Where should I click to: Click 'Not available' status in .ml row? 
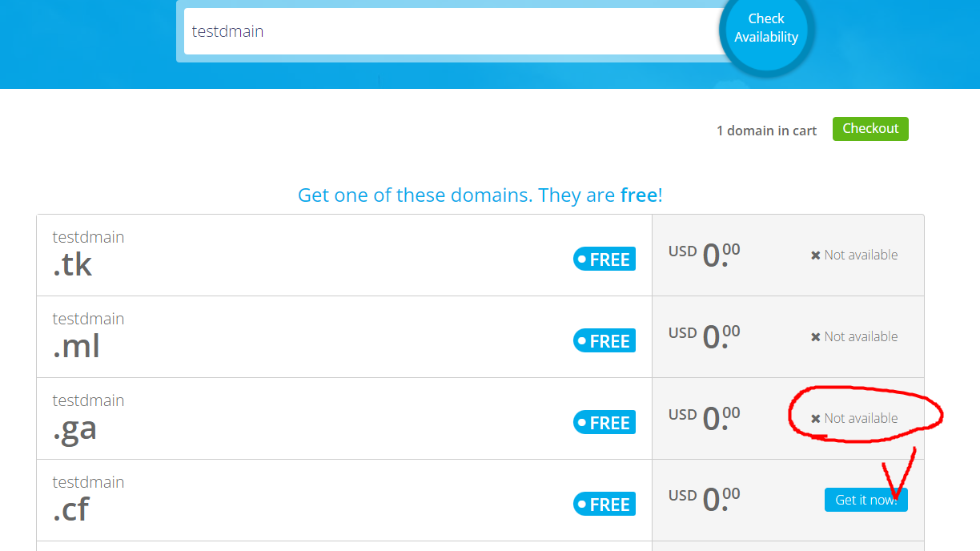click(x=854, y=336)
